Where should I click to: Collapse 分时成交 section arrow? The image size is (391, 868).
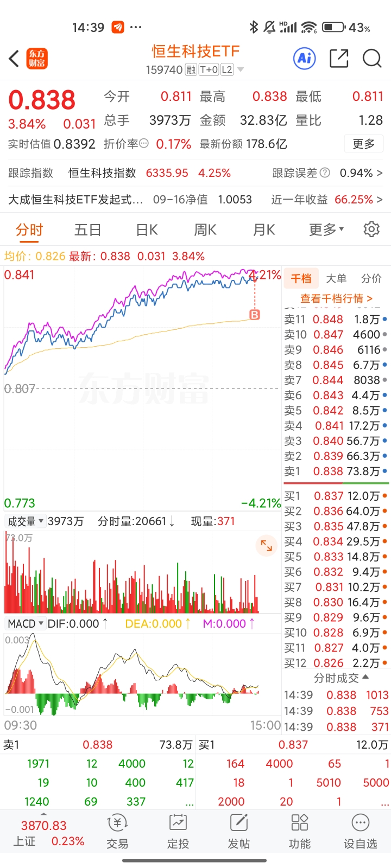(x=365, y=677)
